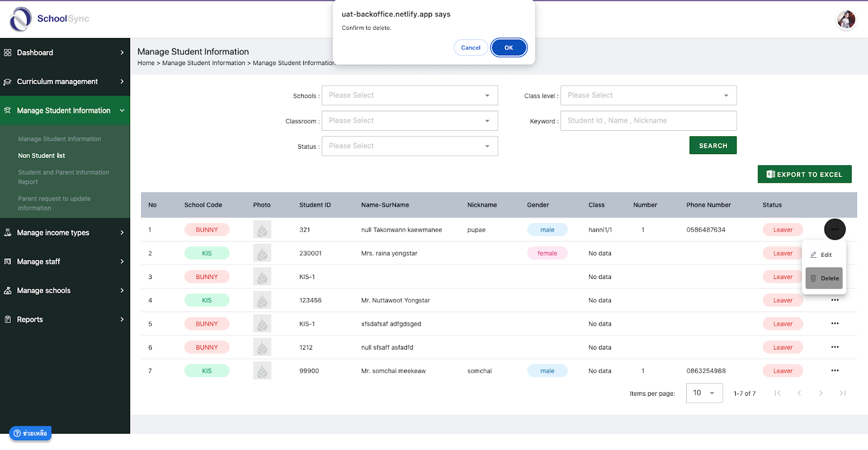The height and width of the screenshot is (450, 868).
Task: Click nickname pupae cell
Action: [476, 230]
